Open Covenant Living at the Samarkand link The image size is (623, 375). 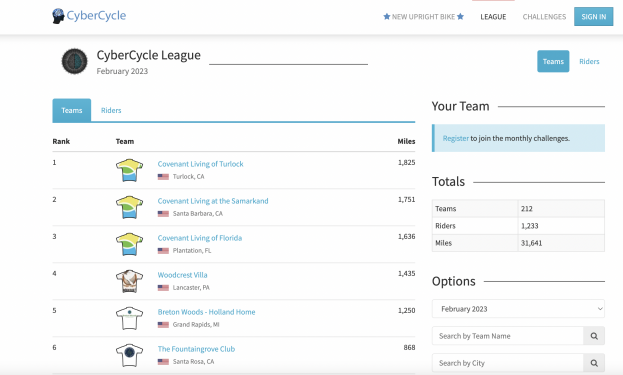(213, 201)
